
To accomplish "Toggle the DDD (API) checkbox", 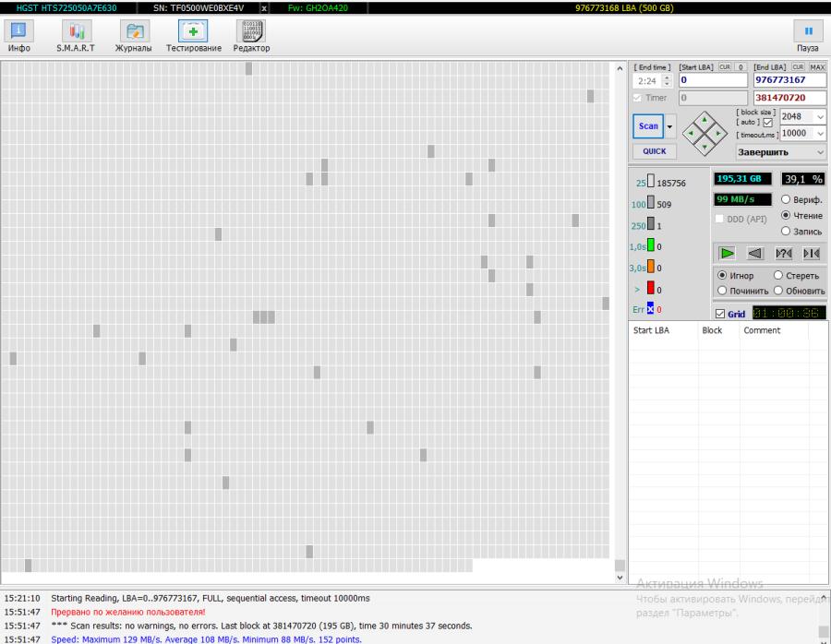I will [719, 219].
